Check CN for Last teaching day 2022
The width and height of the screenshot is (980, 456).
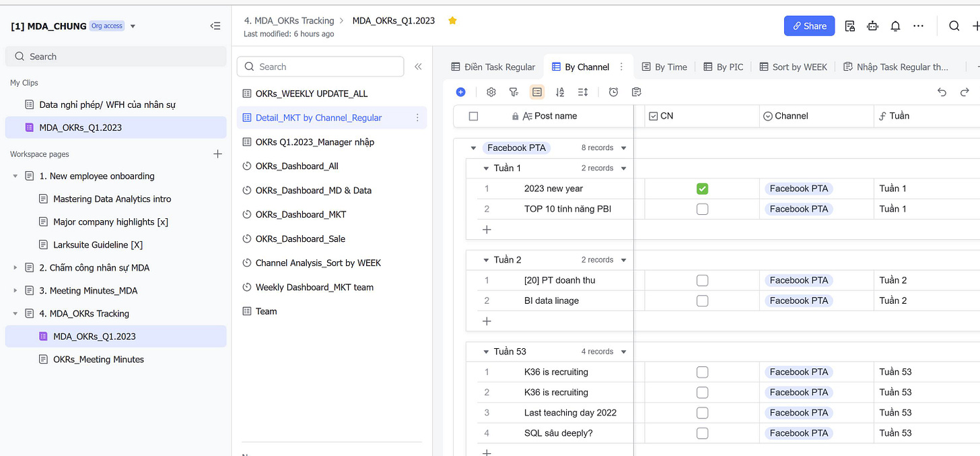coord(702,412)
